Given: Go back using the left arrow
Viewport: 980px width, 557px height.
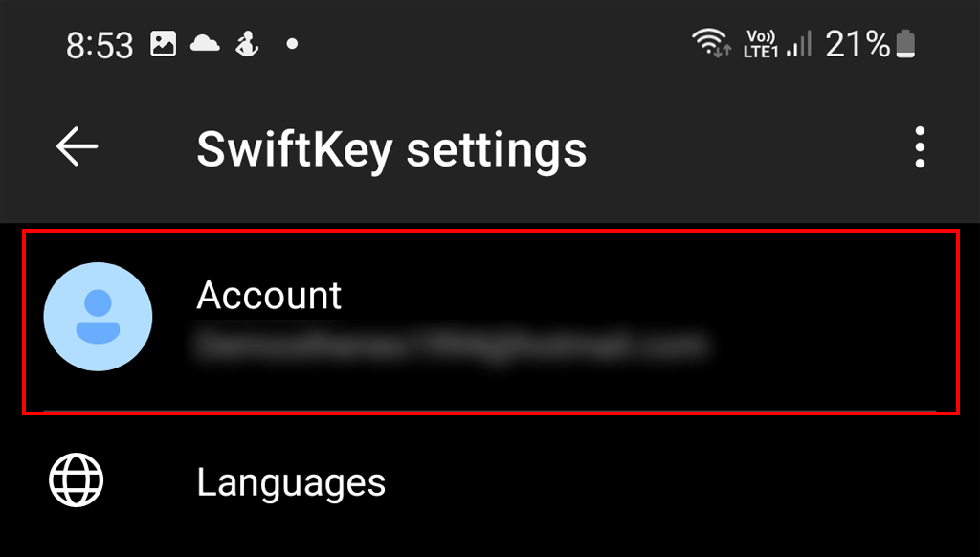Looking at the screenshot, I should click(77, 147).
